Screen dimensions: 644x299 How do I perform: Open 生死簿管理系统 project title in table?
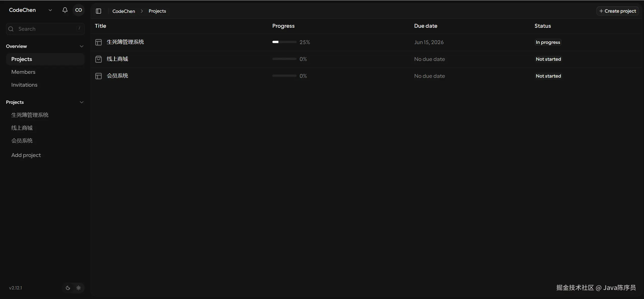pos(125,42)
